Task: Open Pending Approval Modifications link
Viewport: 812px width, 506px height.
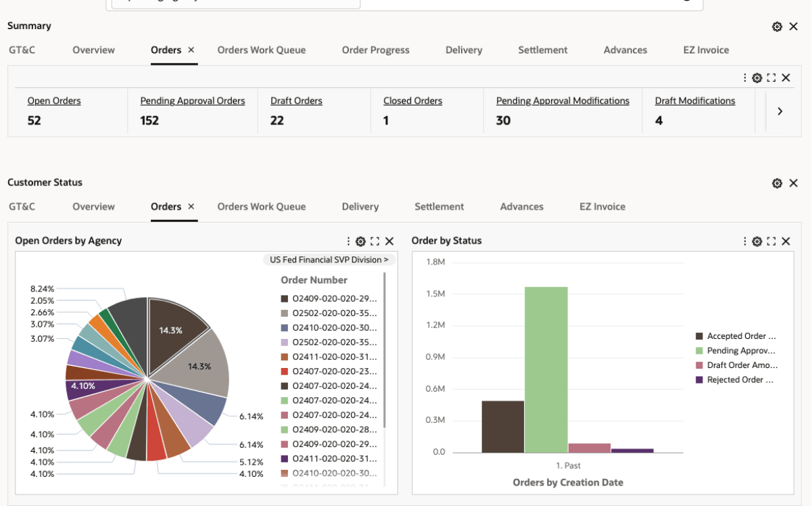Action: [563, 101]
